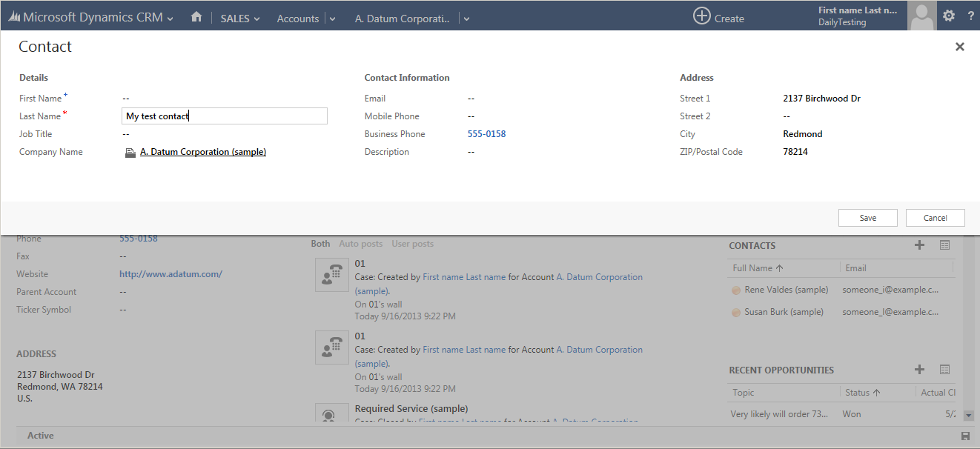Click the Help question mark icon
This screenshot has height=449, width=980.
[970, 16]
